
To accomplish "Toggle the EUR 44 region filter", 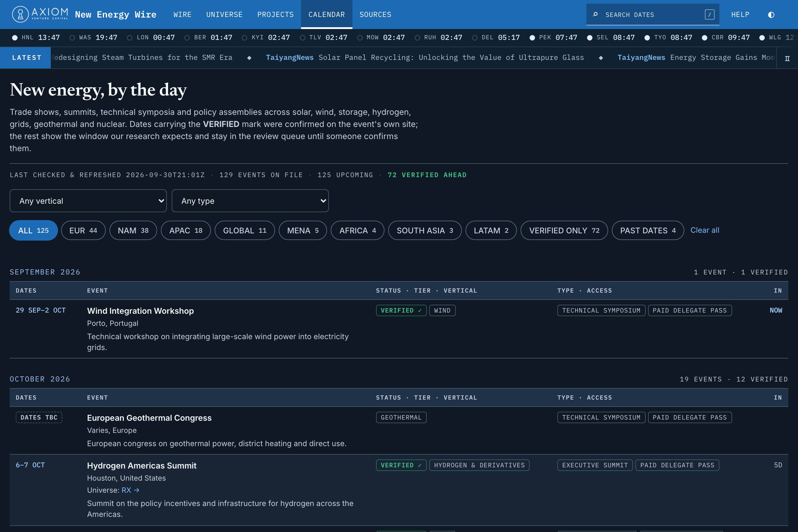I will pos(83,230).
